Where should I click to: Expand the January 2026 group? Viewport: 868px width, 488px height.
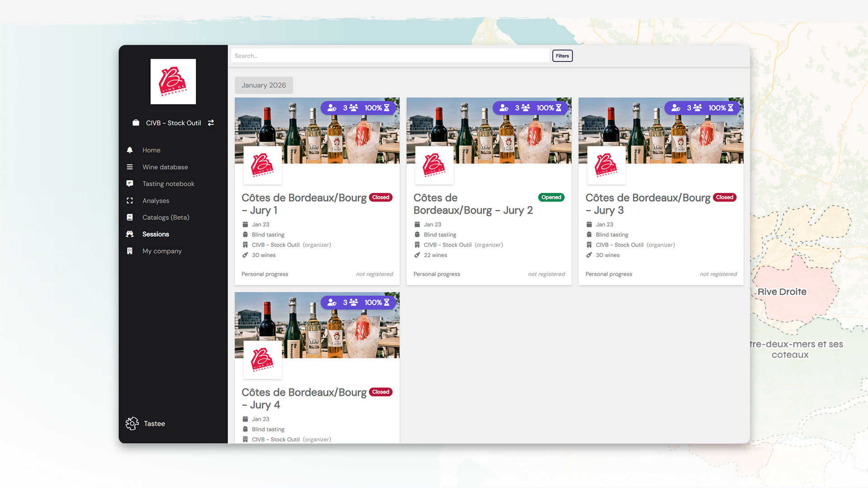click(264, 85)
